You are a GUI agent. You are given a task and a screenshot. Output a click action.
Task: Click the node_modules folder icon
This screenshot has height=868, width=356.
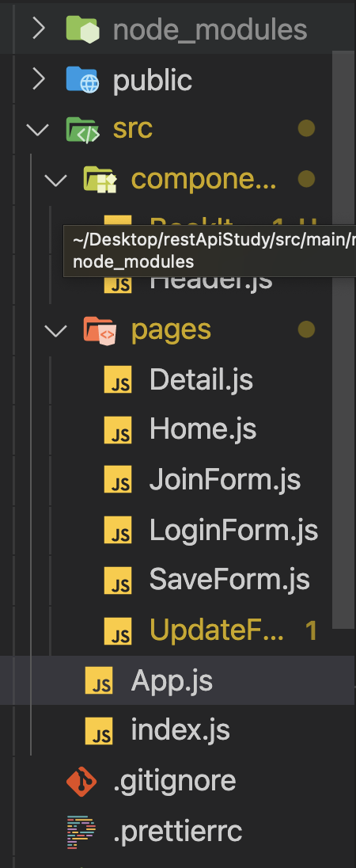click(82, 29)
